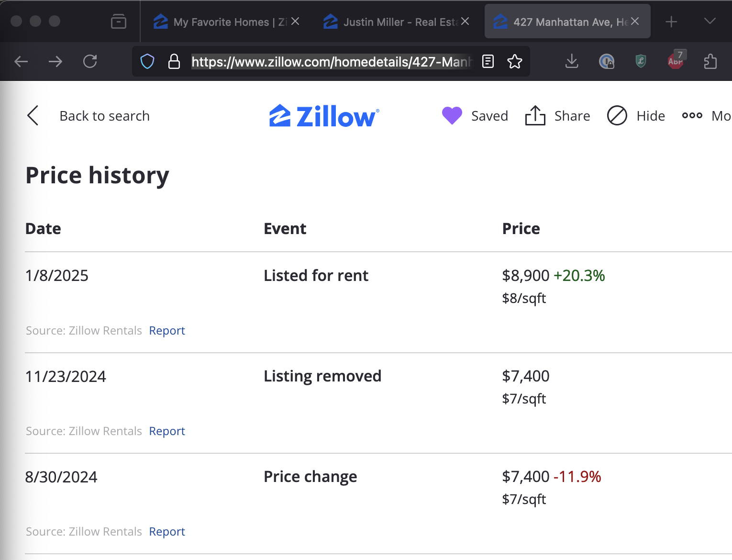Unsave the home via the purple heart
Image resolution: width=732 pixels, height=560 pixels.
click(452, 115)
